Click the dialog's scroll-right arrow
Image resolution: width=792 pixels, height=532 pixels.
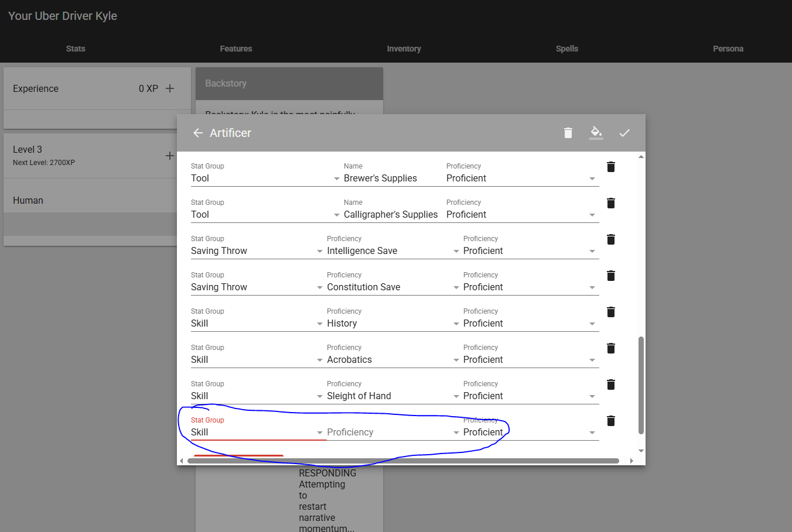tap(631, 461)
